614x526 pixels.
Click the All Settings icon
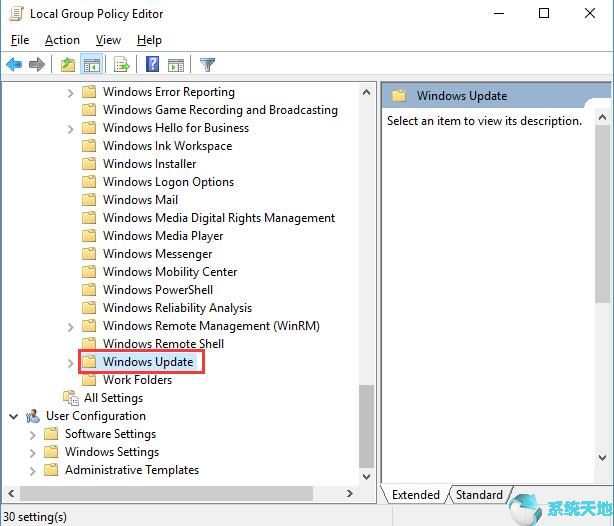pos(71,398)
